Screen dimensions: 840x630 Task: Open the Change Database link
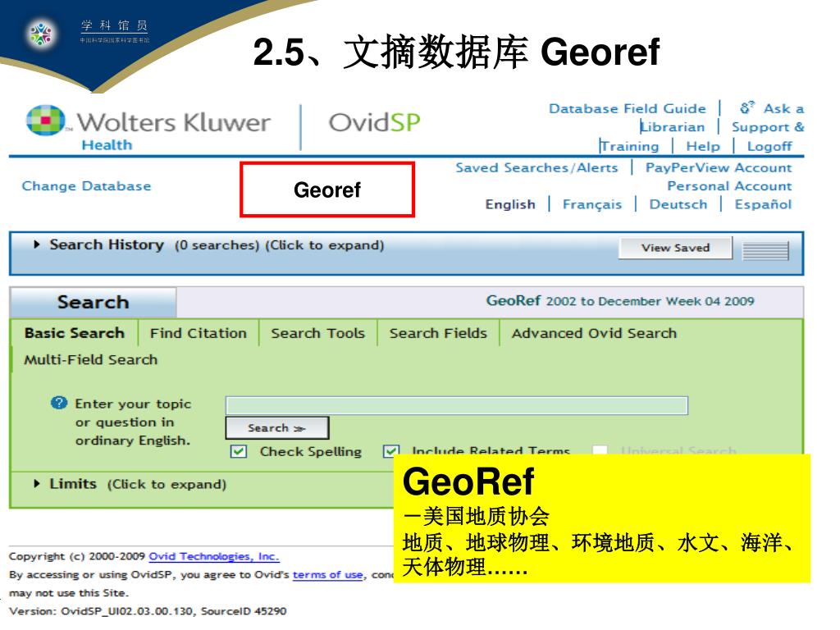tap(86, 186)
